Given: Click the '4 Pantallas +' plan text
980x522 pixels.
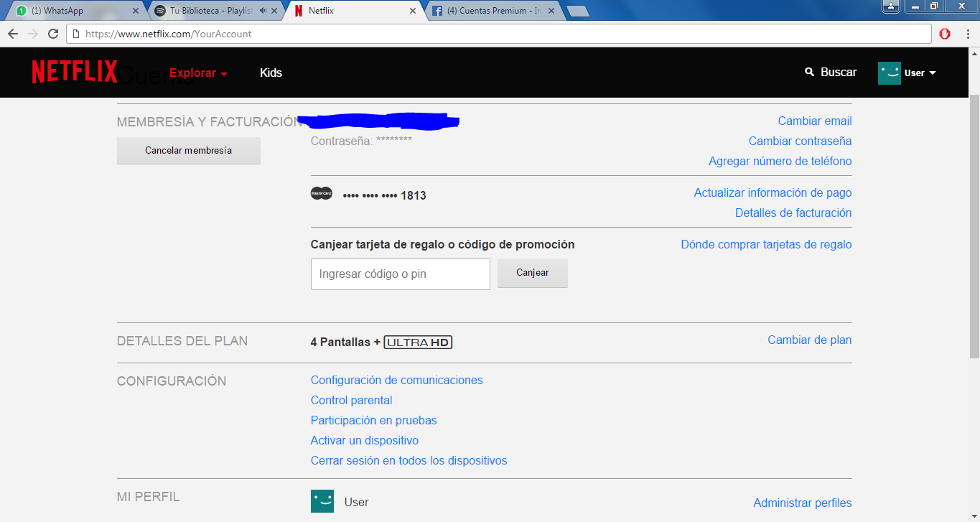Looking at the screenshot, I should (345, 342).
